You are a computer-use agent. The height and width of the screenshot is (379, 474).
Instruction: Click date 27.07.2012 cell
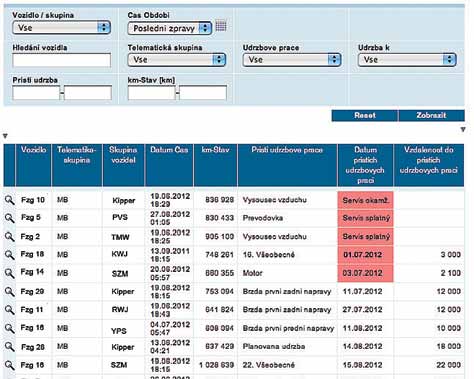(362, 310)
